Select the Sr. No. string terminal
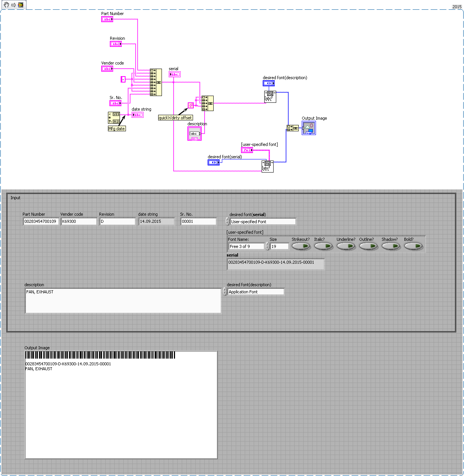Screen dimensions: 464x476 click(115, 103)
